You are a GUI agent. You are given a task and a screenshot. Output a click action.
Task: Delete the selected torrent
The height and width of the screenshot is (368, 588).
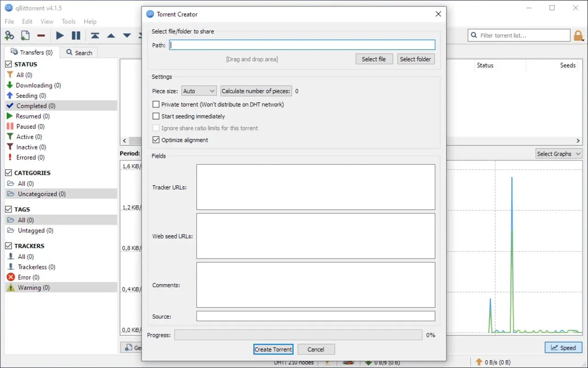click(40, 35)
